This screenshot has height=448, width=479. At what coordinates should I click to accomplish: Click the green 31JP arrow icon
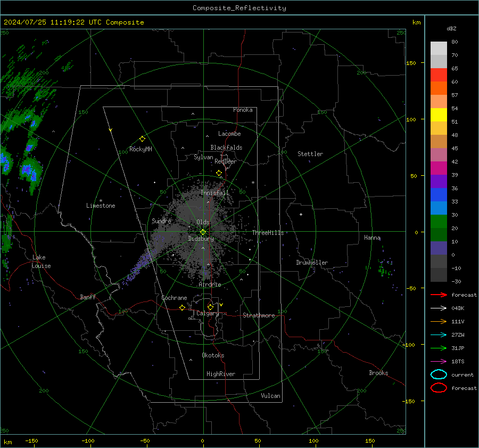[x=439, y=348]
